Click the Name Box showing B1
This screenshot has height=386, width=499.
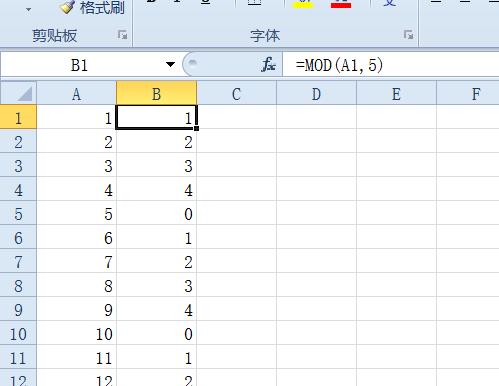[x=80, y=65]
